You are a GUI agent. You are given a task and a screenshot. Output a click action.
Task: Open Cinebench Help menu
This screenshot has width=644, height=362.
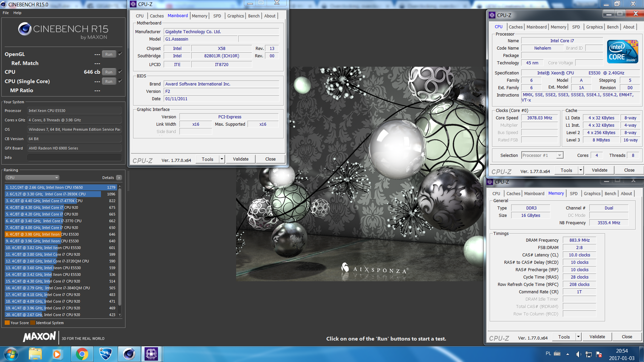(x=17, y=13)
